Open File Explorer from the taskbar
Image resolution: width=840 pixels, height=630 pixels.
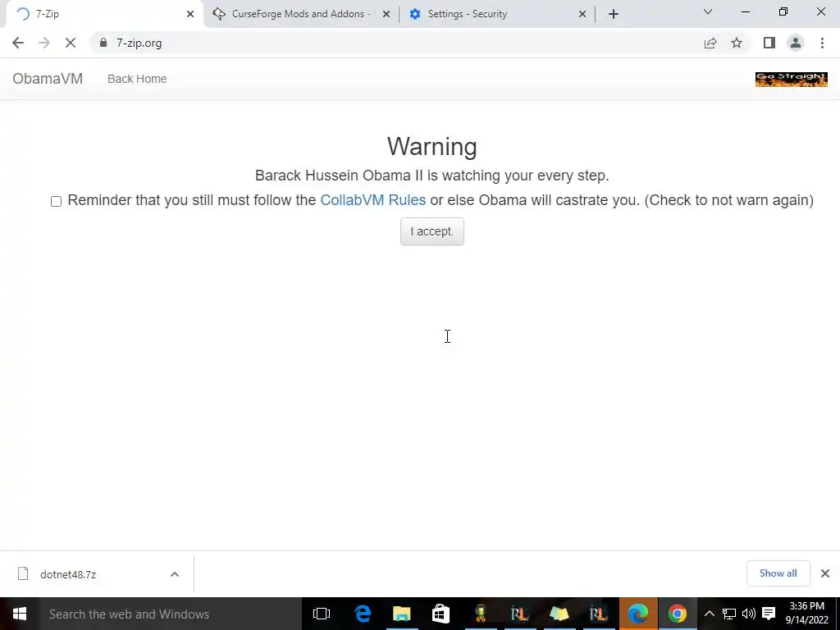402,614
